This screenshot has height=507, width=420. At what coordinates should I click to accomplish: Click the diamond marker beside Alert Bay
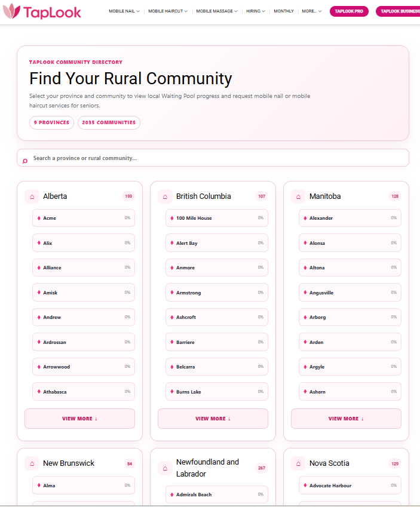click(x=172, y=243)
